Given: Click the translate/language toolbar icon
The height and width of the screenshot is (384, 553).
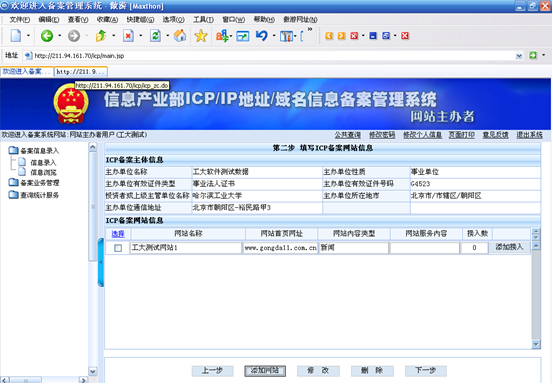Looking at the screenshot, I should click(222, 36).
